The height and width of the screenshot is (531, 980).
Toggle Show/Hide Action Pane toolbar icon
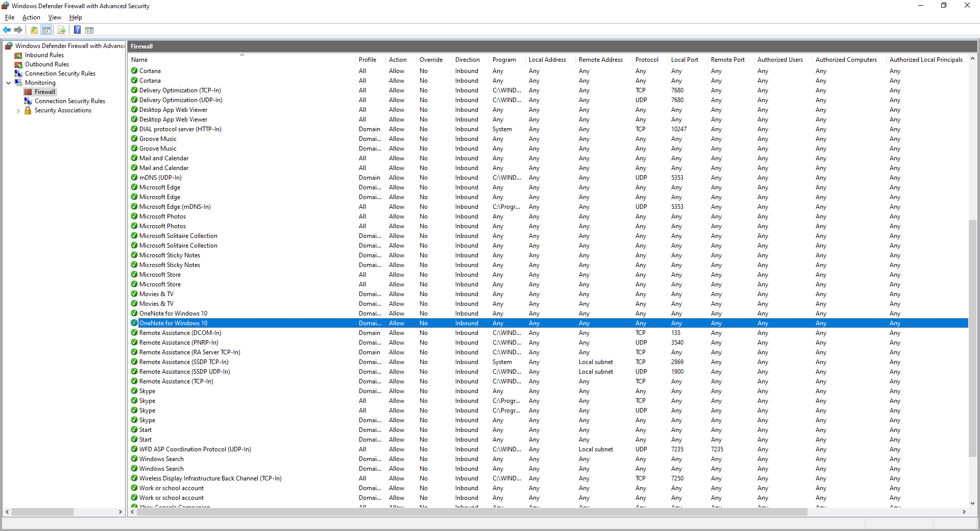pyautogui.click(x=89, y=30)
